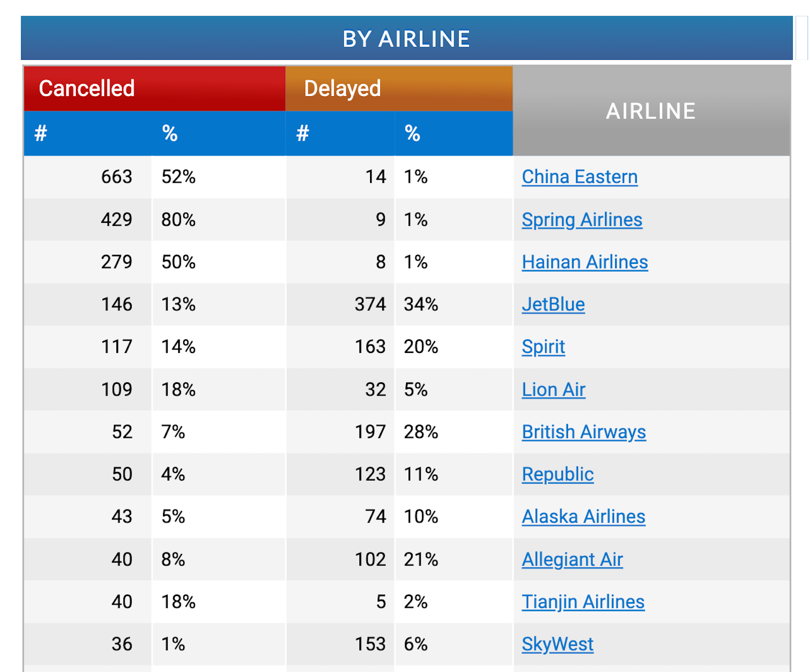Select the Cancelled column header

(87, 88)
